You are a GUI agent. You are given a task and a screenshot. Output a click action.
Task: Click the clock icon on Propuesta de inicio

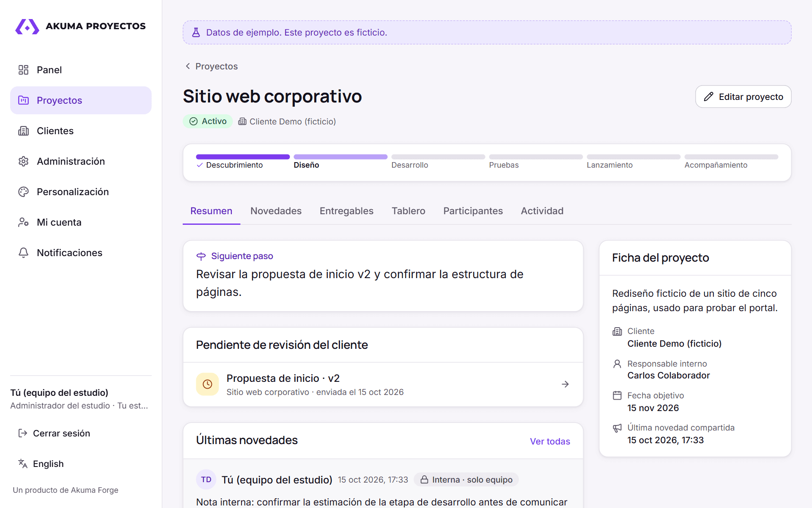pos(207,384)
